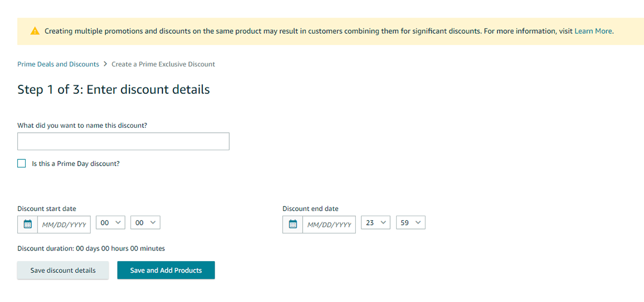
Task: Expand the start time minute dropdown
Action: [x=145, y=223]
